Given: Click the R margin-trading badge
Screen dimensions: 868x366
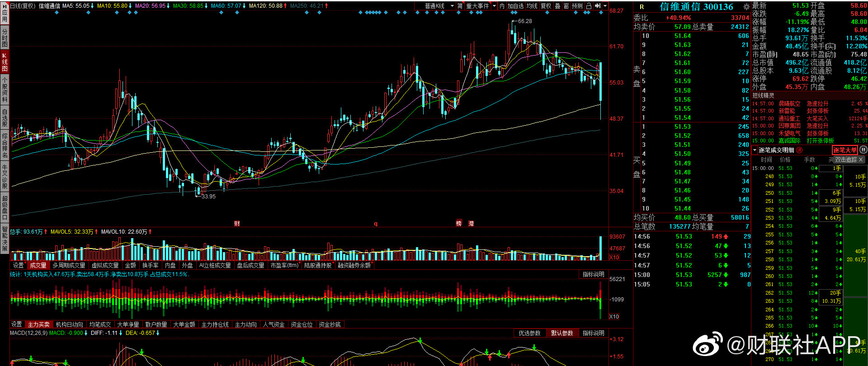Looking at the screenshot, I should [642, 7].
